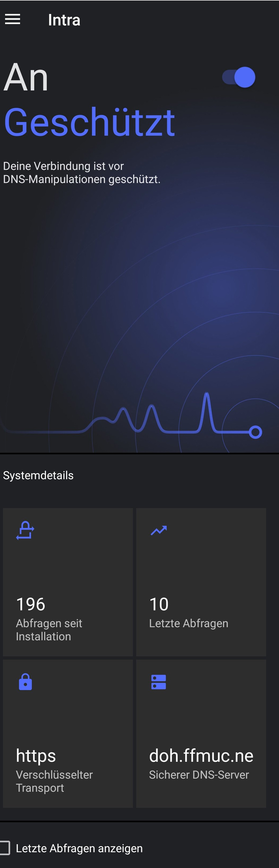Click the DNS server storage icon
Screen dimensions: 279x868
point(159,682)
